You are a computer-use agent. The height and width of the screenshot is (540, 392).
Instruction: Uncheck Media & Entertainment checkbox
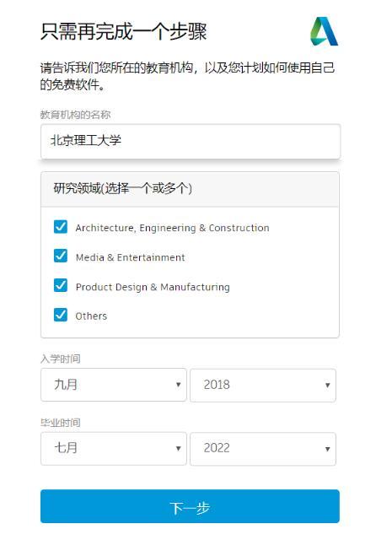61,256
